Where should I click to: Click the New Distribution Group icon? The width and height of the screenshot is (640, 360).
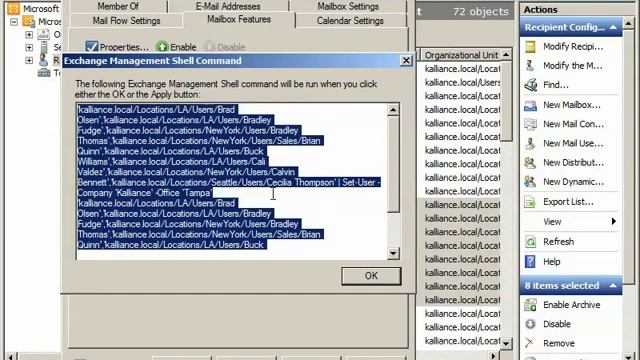tap(530, 162)
